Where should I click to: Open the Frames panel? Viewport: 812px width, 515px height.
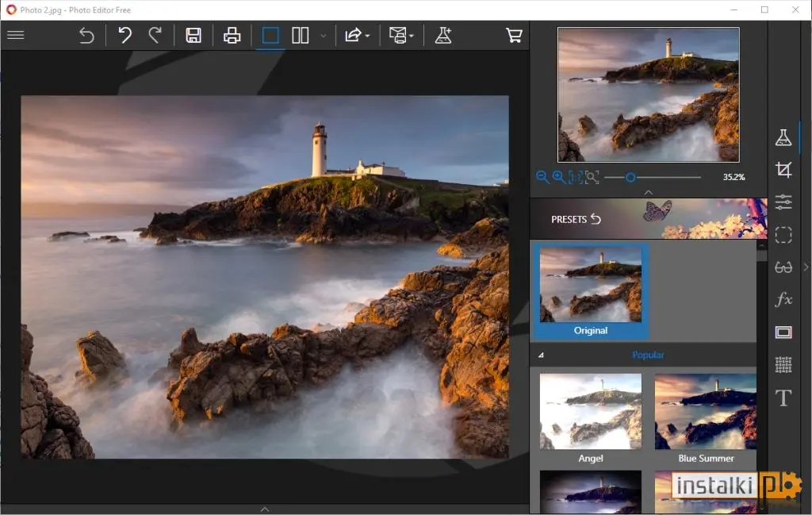(783, 332)
